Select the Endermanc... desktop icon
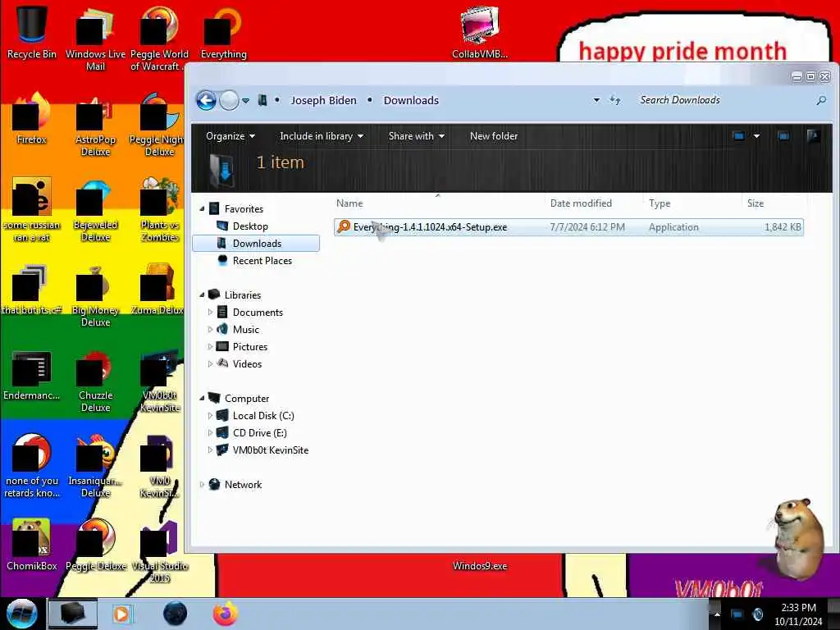Viewport: 840px width, 630px height. coord(32,375)
